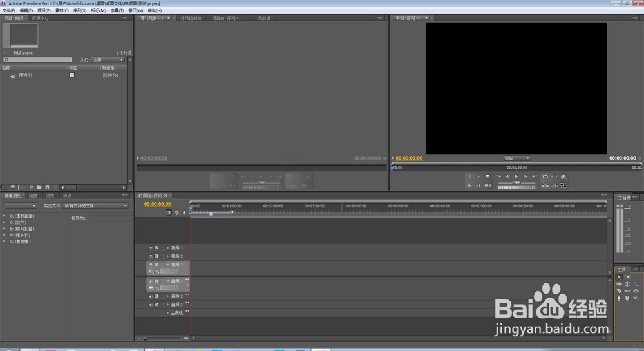This screenshot has height=351, width=644.
Task: Open program monitor zoom level dropdown
Action: 516,158
